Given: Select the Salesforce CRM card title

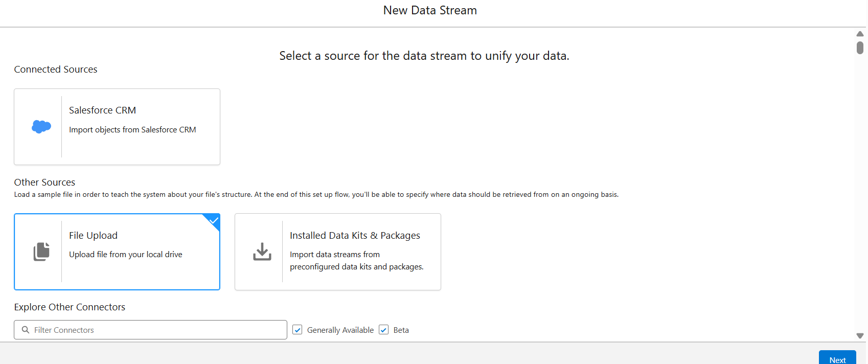Looking at the screenshot, I should (102, 110).
